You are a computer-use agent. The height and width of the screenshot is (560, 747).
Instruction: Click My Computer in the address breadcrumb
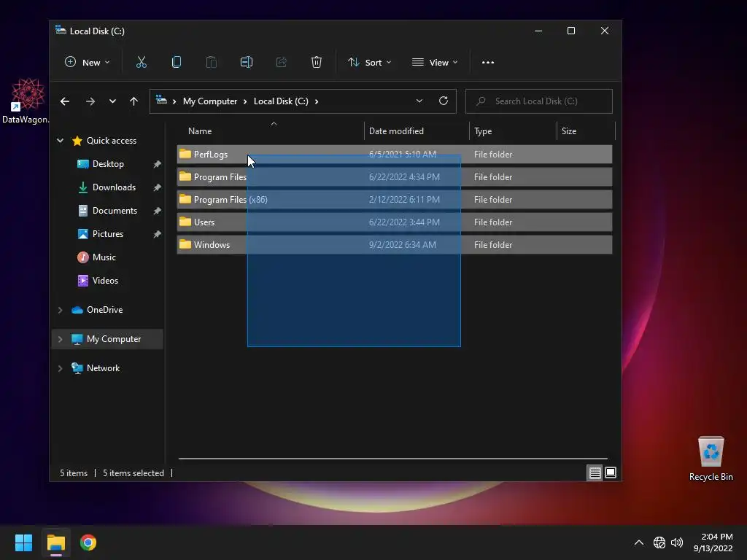(210, 101)
